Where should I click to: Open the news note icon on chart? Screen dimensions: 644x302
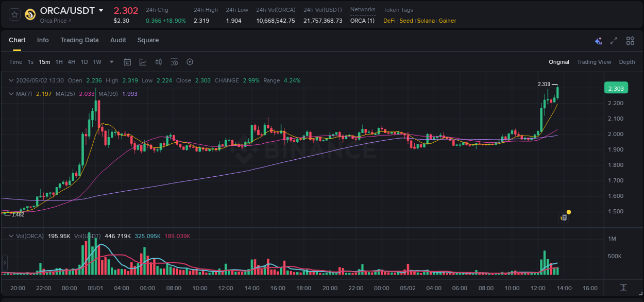564,217
